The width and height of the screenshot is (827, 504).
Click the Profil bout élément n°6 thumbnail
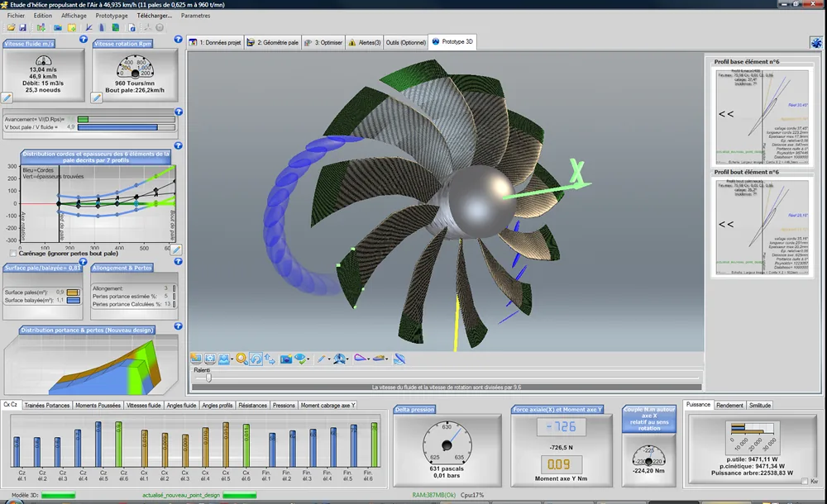(762, 228)
